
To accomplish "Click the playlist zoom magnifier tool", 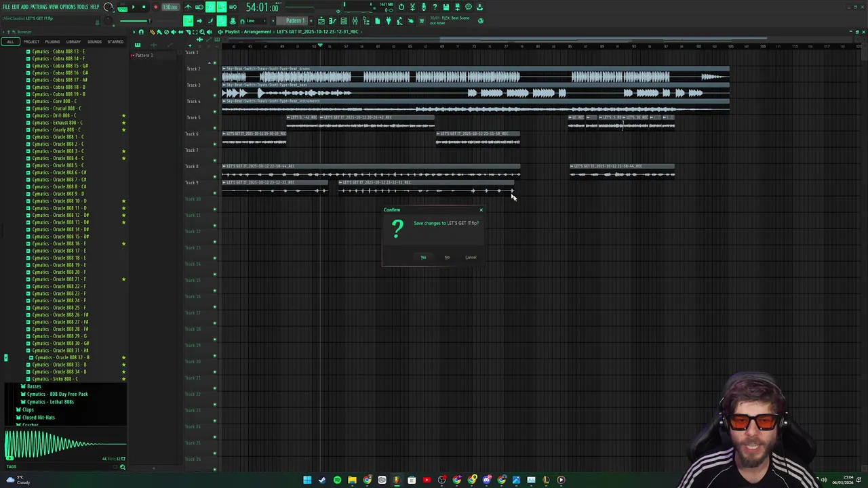I will pos(202,32).
